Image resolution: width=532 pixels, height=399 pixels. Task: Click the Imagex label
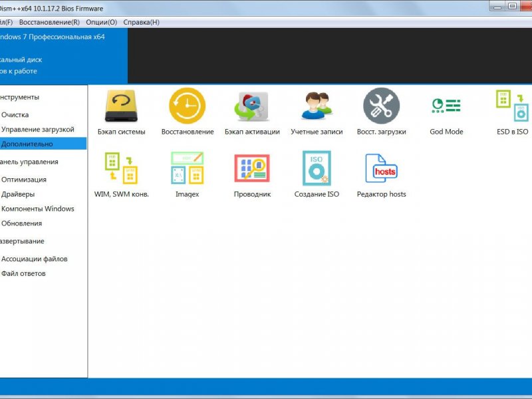click(188, 194)
